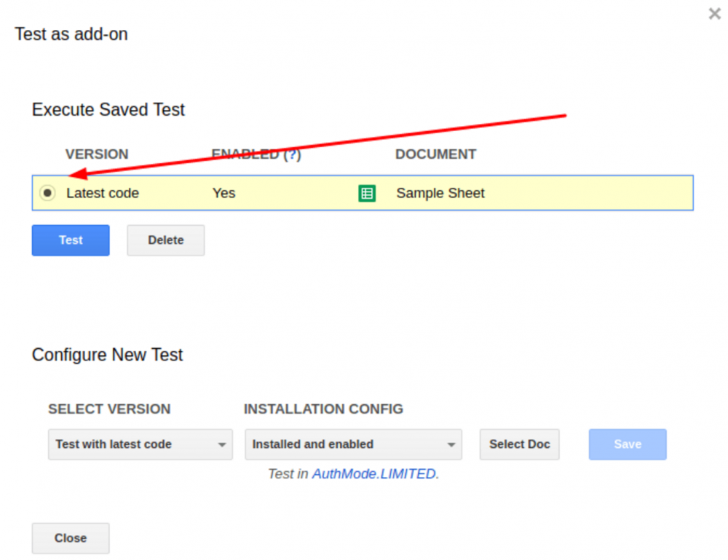
Task: Save the new test configuration
Action: click(x=627, y=444)
